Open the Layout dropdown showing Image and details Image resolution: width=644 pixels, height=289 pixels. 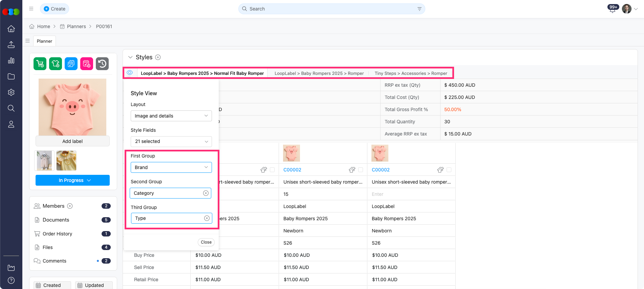(x=171, y=116)
